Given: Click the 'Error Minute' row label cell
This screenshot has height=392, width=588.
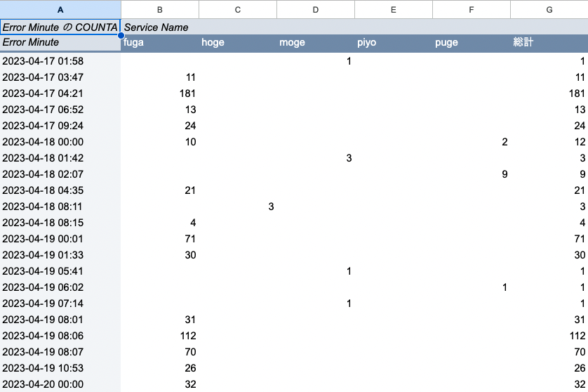Looking at the screenshot, I should pos(60,42).
